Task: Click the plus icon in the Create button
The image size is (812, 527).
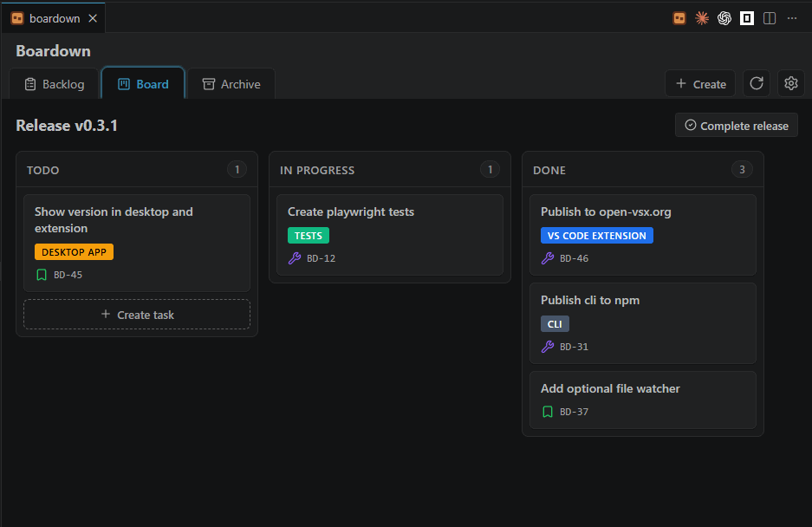Action: click(x=681, y=83)
